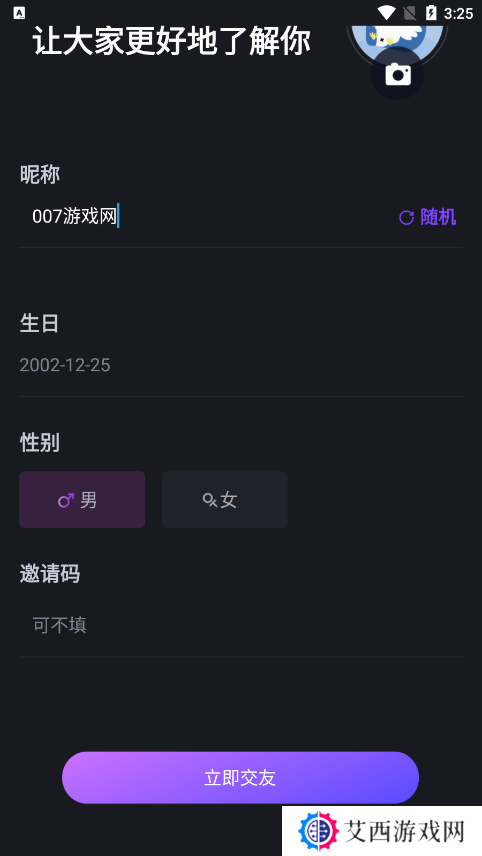Select 女 as gender
The height and width of the screenshot is (856, 482).
coord(225,500)
